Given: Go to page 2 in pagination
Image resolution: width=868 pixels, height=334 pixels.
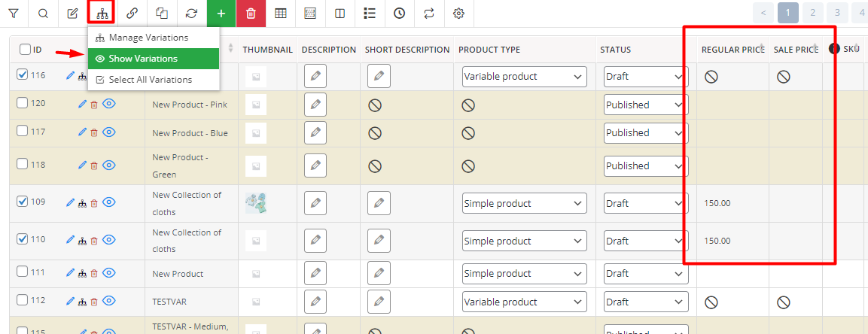Looking at the screenshot, I should (x=813, y=12).
